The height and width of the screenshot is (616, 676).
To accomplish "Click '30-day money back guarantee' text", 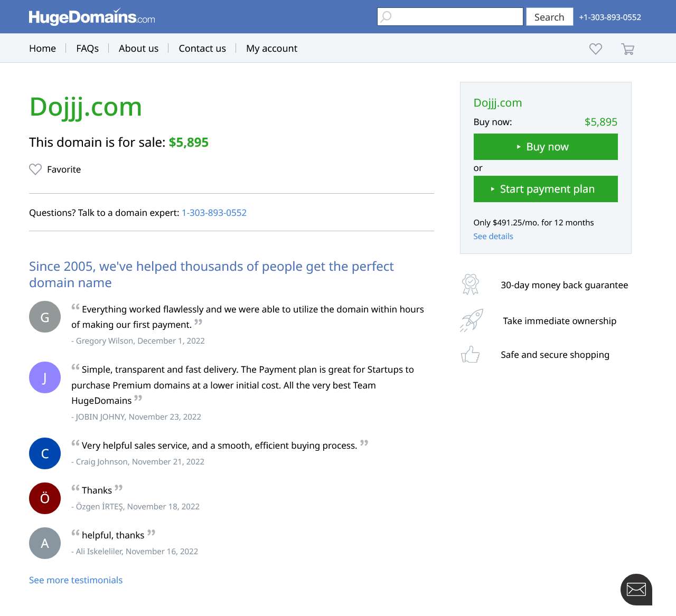I will click(x=564, y=285).
